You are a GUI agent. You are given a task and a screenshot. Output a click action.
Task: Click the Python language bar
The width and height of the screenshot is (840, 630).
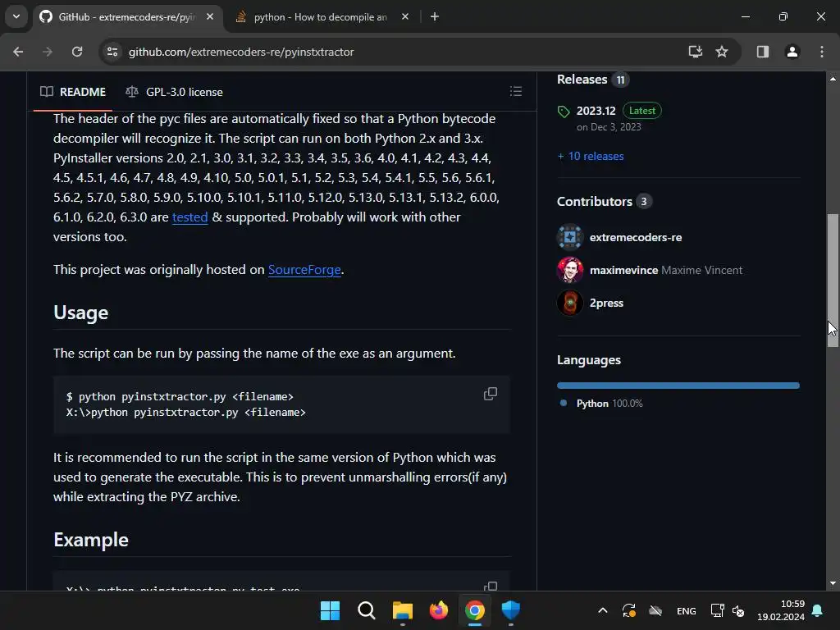678,386
